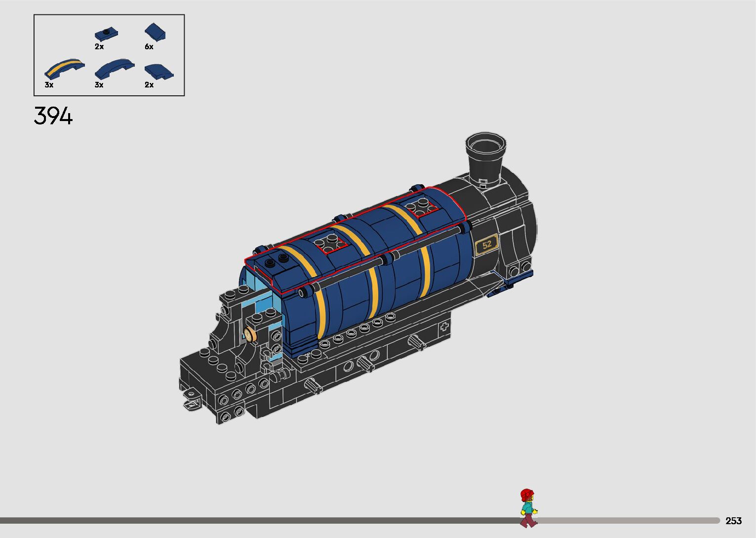Click the bottom-right dark blue curved tile part
This screenshot has height=538, width=756.
point(159,71)
